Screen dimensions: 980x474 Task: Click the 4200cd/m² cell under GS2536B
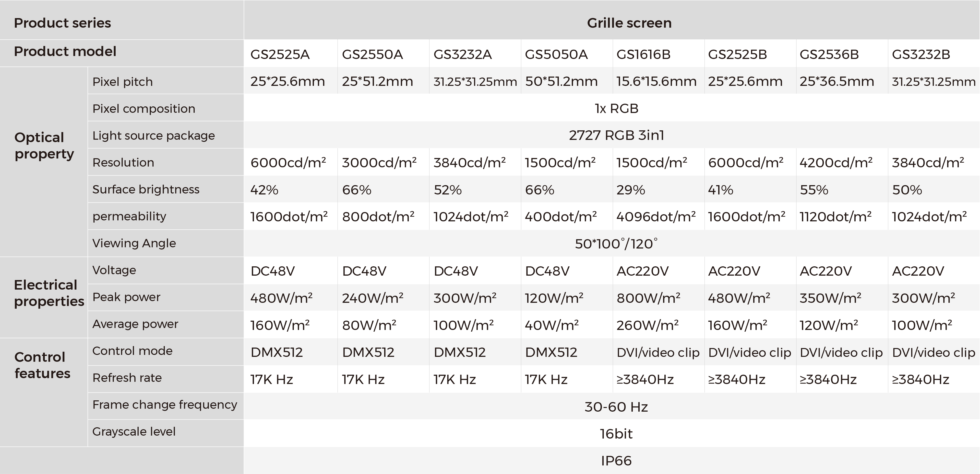[836, 162]
